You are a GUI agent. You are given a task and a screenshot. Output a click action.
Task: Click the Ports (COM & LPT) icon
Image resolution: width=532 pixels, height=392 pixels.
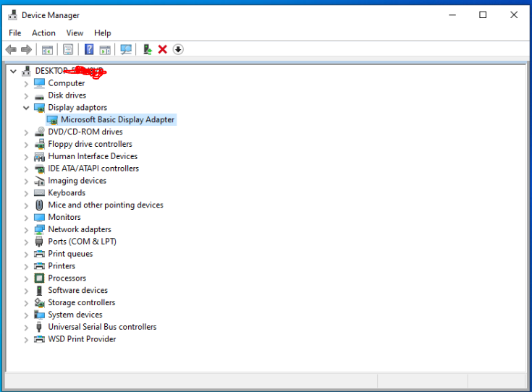39,242
